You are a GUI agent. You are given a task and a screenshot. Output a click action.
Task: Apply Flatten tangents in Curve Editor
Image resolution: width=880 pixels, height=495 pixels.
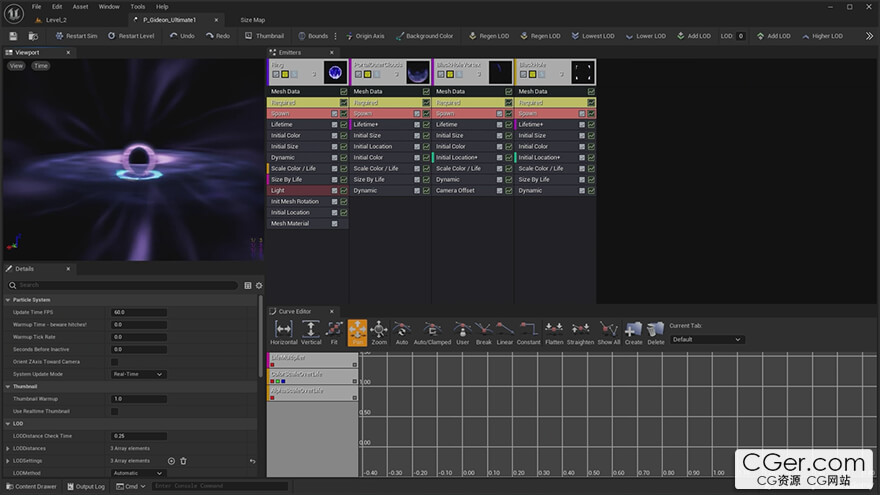(x=554, y=331)
